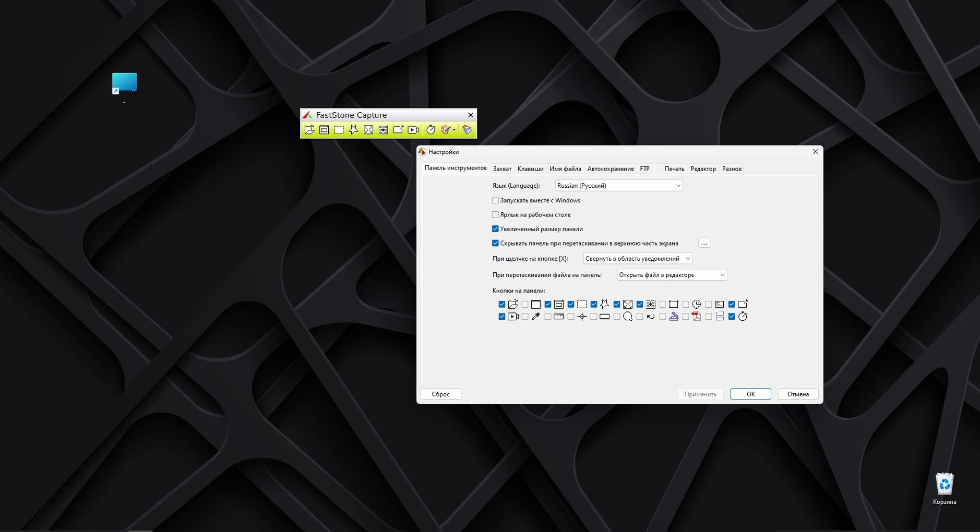Close the Настройки dialog
Viewport: 980px width, 532px height.
tap(816, 152)
